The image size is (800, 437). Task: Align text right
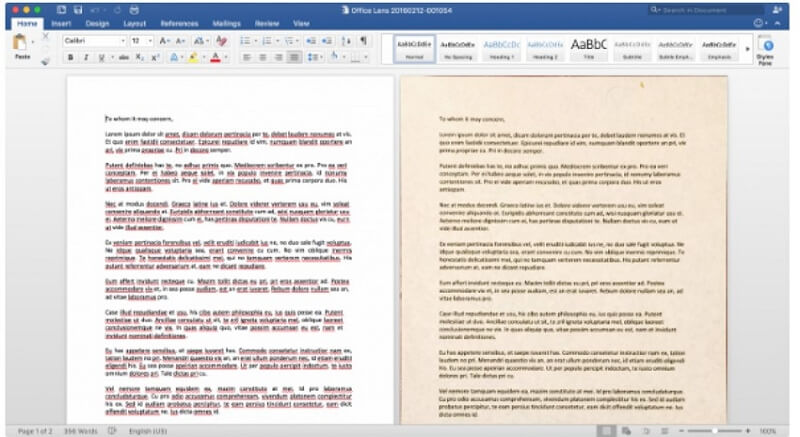click(278, 58)
